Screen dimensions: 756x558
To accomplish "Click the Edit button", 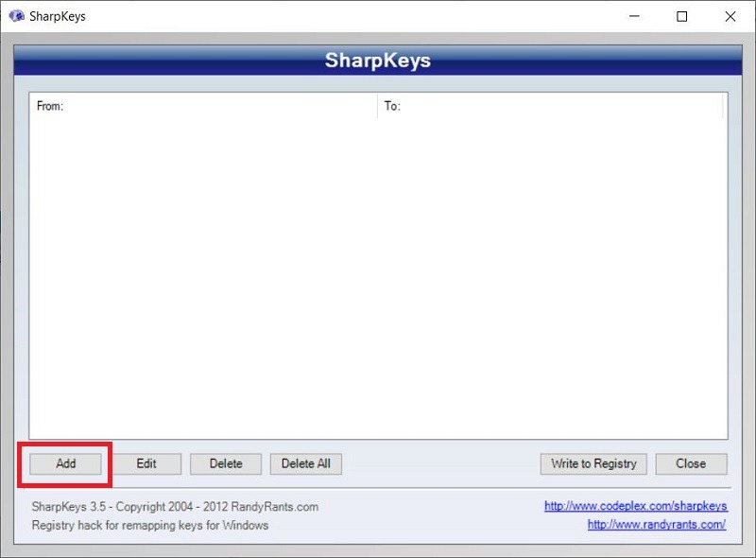I will coord(146,463).
